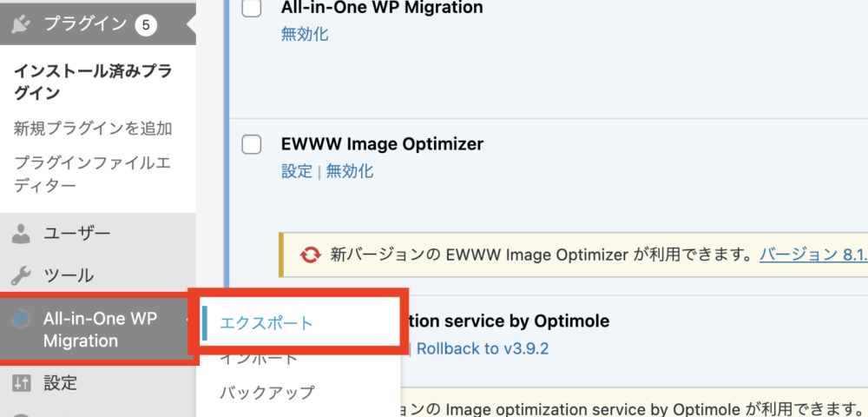868x417 pixels.
Task: Open プラグインファイルエディター submenu item
Action: coord(93,174)
